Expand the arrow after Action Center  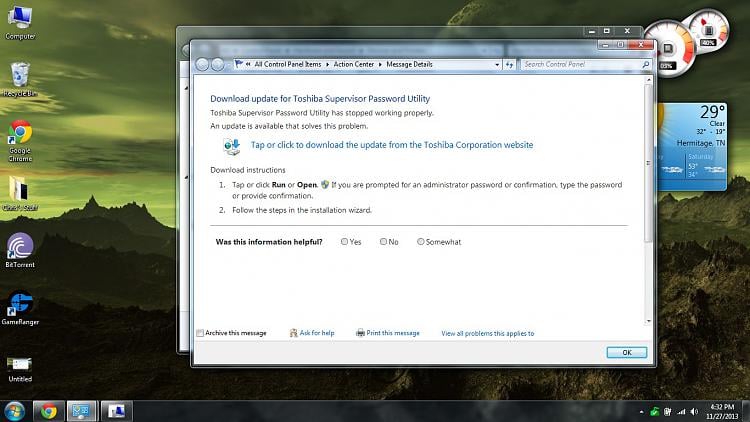[x=380, y=64]
